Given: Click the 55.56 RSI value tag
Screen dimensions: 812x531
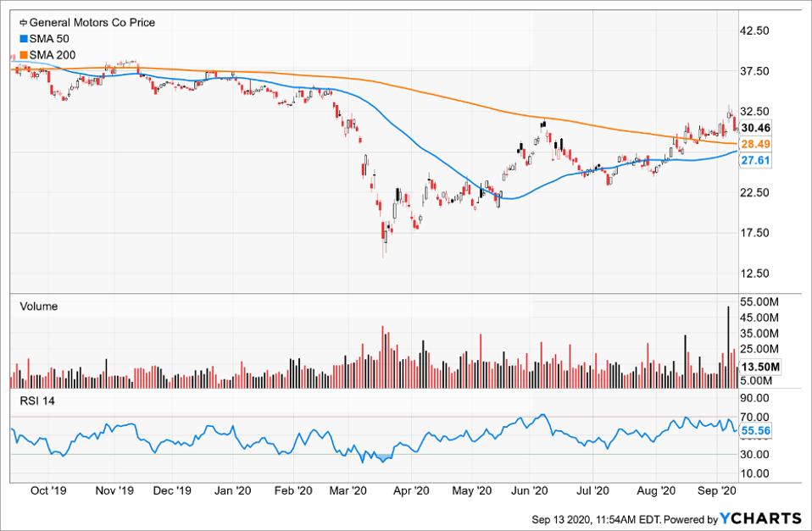Looking at the screenshot, I should coord(754,431).
